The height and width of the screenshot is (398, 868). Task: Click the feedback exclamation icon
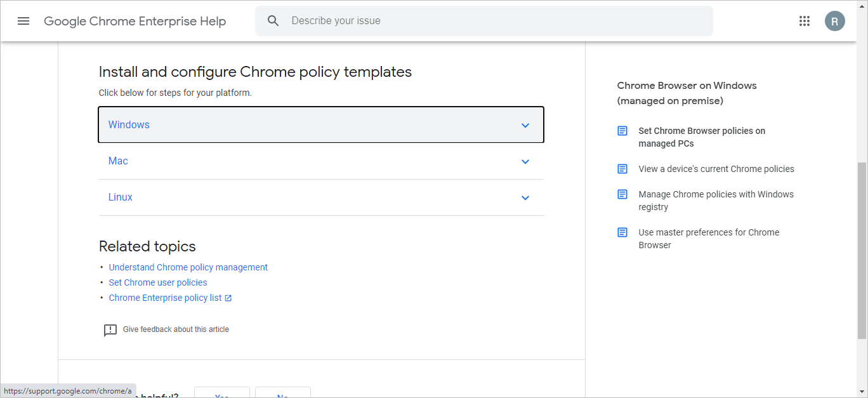coord(110,329)
